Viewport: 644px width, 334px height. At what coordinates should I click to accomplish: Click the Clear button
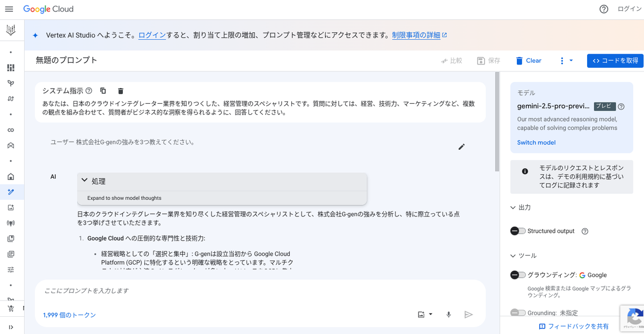(529, 61)
